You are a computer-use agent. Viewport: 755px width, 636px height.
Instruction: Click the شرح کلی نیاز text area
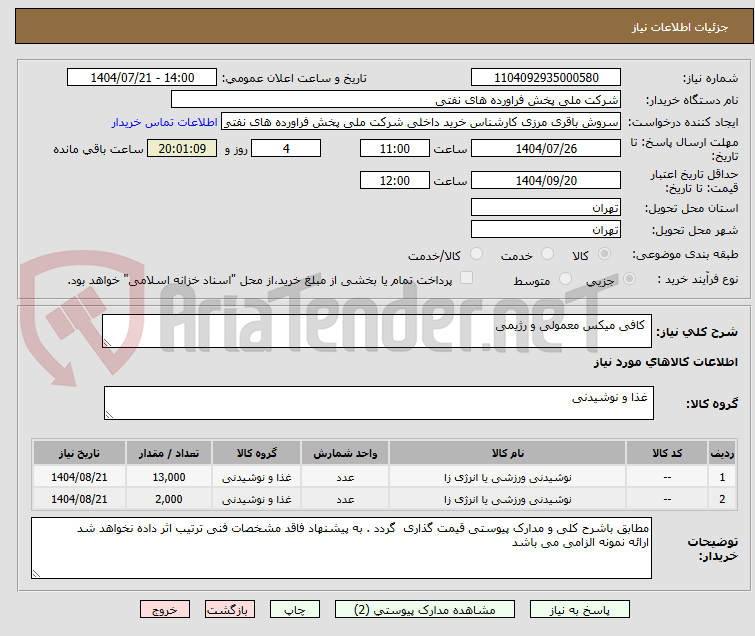point(377,331)
